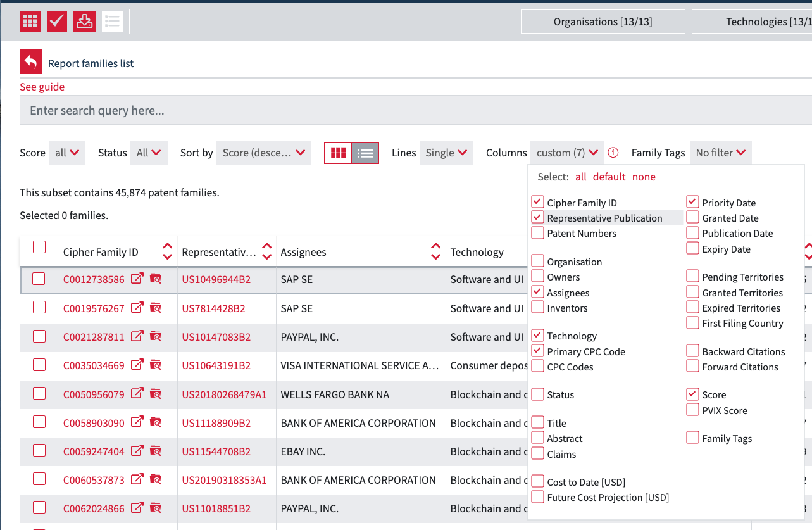Click folder search icon for C0059247404
This screenshot has width=812, height=530.
click(156, 451)
